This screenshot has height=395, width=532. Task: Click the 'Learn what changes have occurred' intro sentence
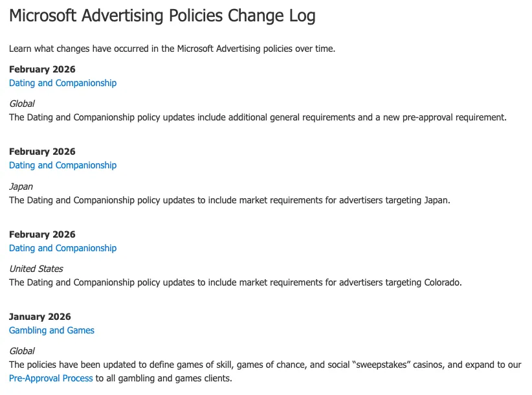[x=172, y=49]
